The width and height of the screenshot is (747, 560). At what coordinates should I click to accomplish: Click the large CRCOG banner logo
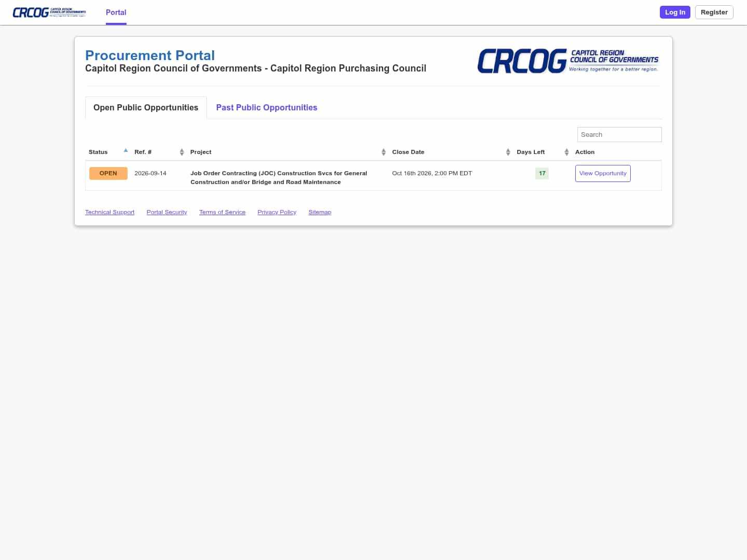tap(568, 61)
